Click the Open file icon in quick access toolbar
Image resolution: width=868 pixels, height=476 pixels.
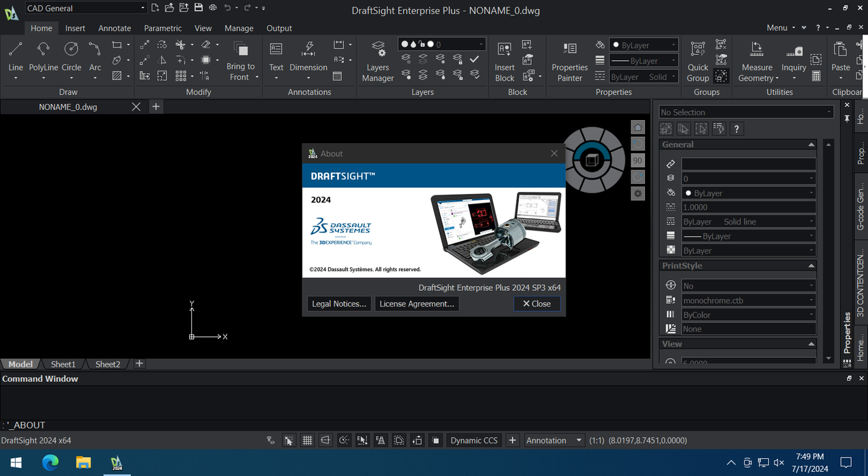pos(170,8)
